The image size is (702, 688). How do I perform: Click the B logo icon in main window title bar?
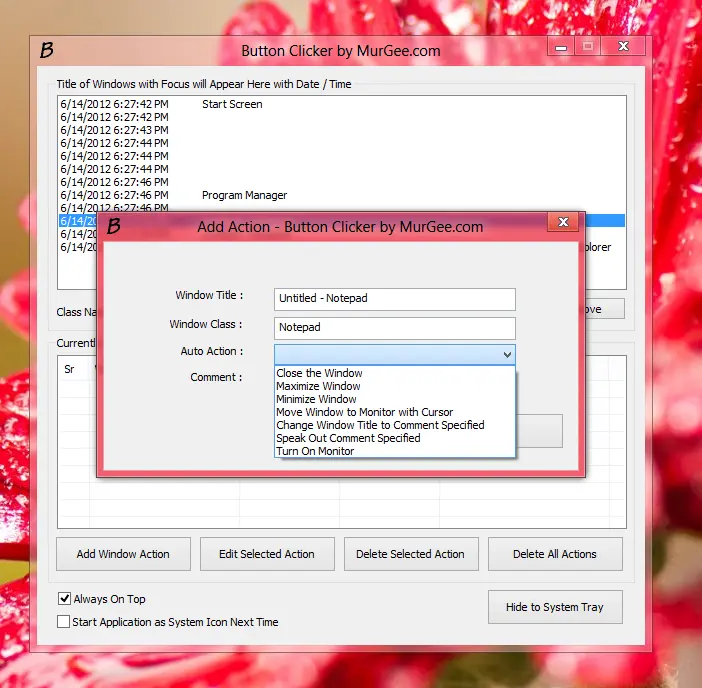[47, 50]
